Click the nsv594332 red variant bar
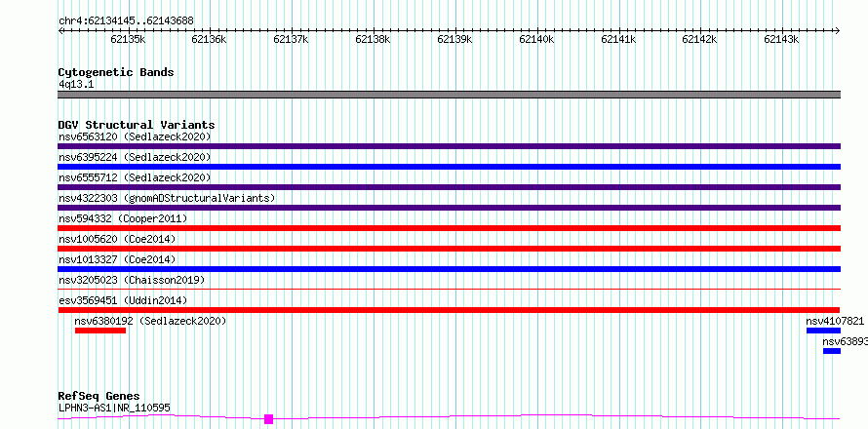Image resolution: width=868 pixels, height=429 pixels. tap(449, 228)
